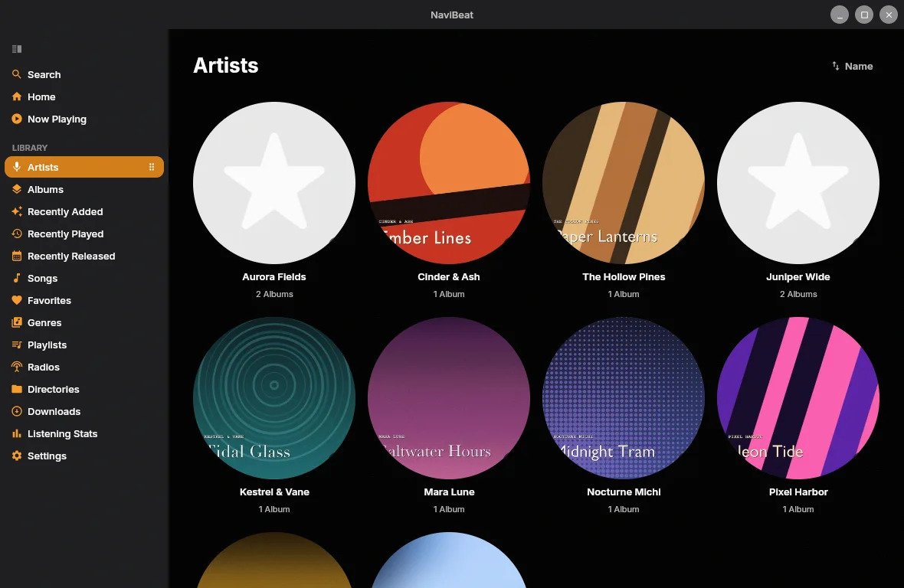Click the Recently Played clock icon

pos(17,234)
